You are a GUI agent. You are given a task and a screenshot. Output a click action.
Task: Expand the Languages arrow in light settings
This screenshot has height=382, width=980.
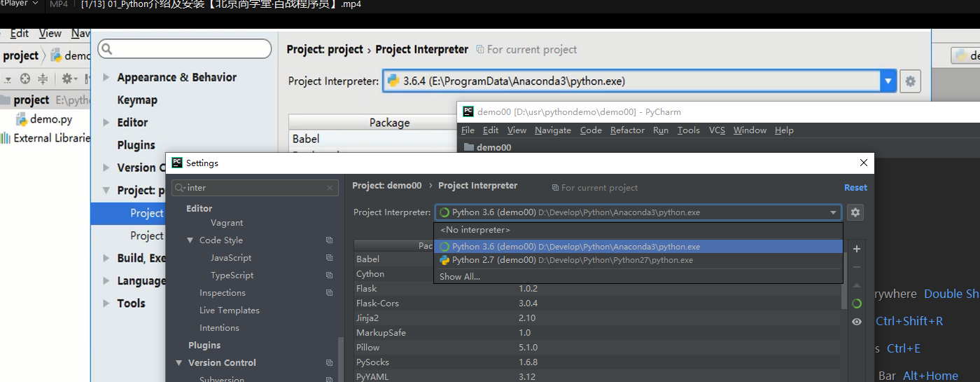point(106,280)
